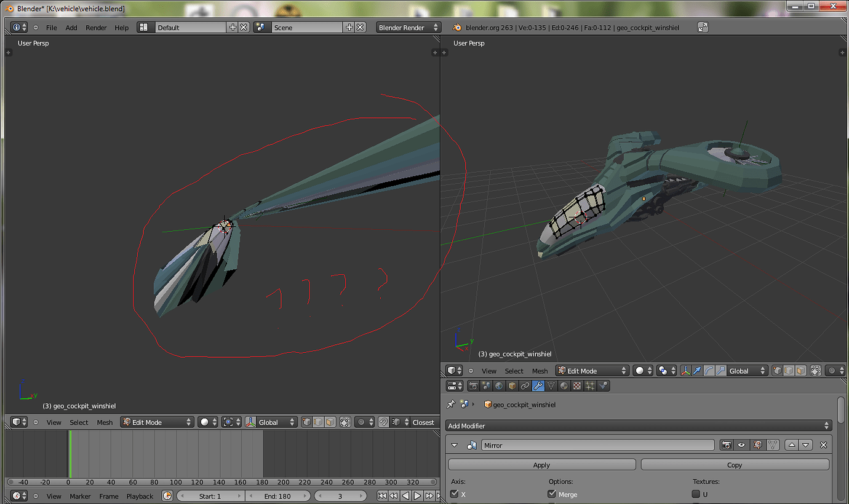Select Face select mode in left viewport header
This screenshot has width=849, height=504.
[330, 422]
